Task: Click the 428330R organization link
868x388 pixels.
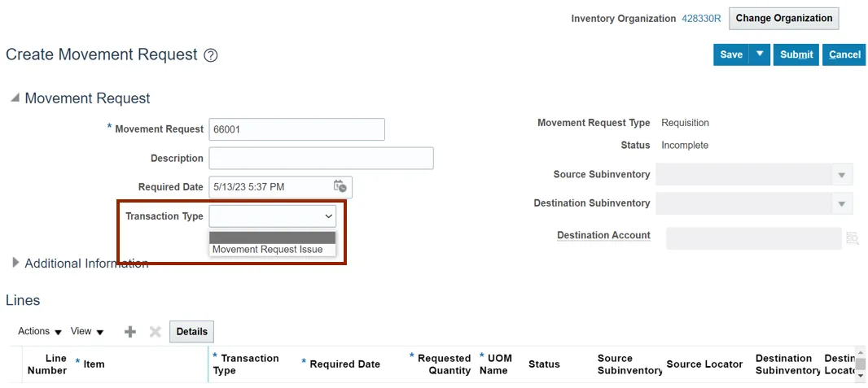Action: click(x=701, y=18)
